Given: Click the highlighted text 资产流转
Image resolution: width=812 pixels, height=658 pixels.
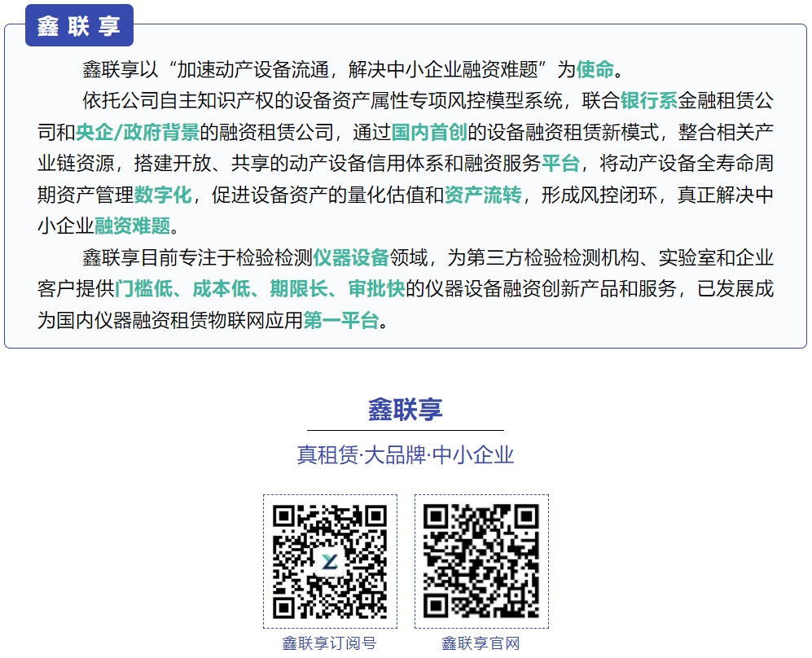Looking at the screenshot, I should tap(483, 195).
